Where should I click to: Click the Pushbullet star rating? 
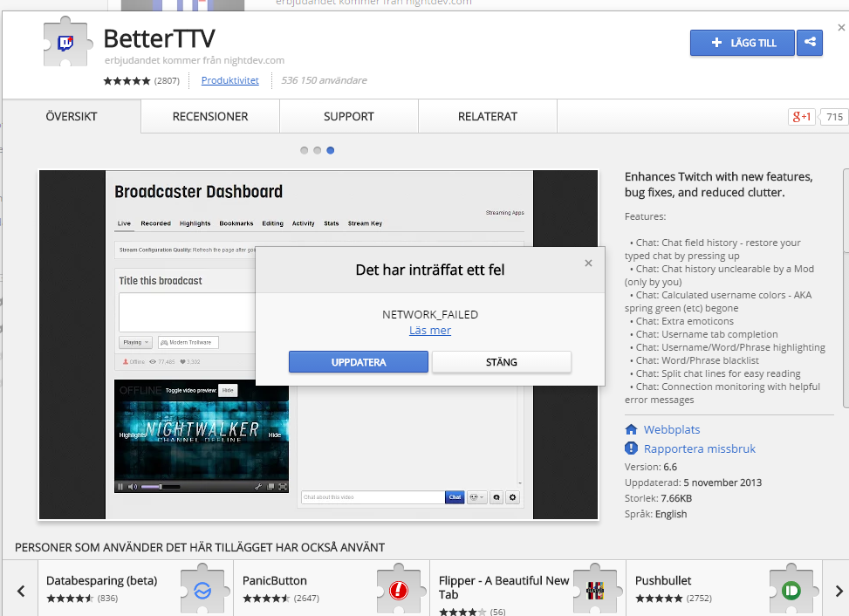pyautogui.click(x=659, y=599)
